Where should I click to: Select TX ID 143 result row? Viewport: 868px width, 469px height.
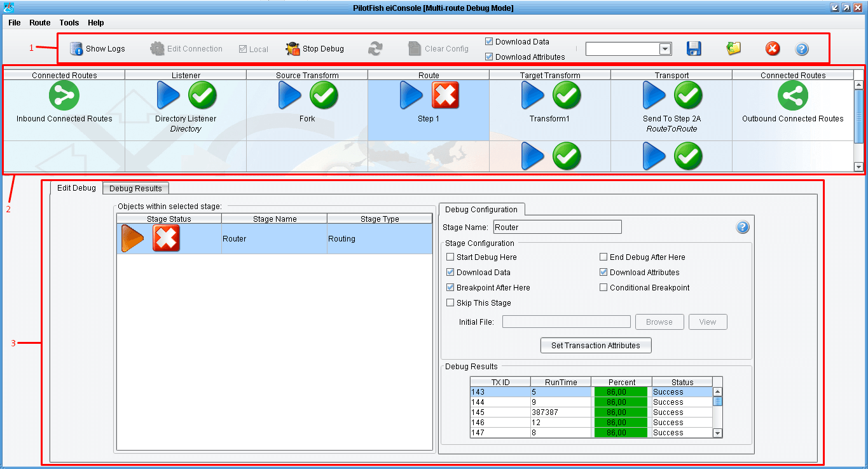[591, 392]
